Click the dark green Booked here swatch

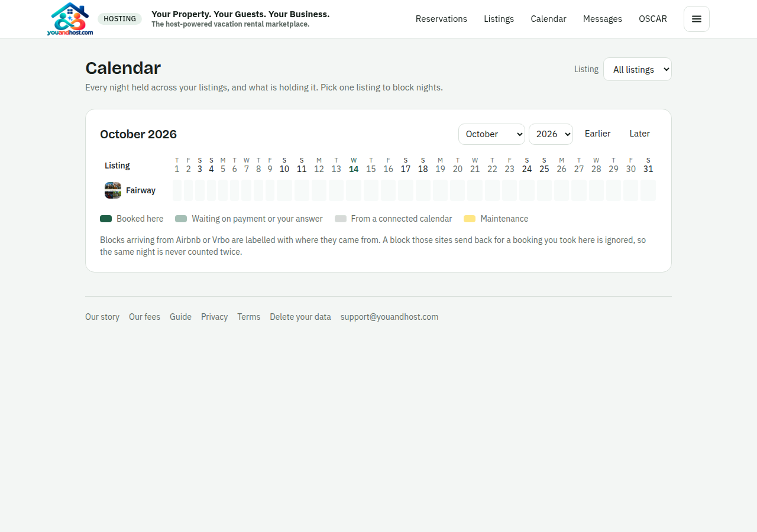point(106,219)
